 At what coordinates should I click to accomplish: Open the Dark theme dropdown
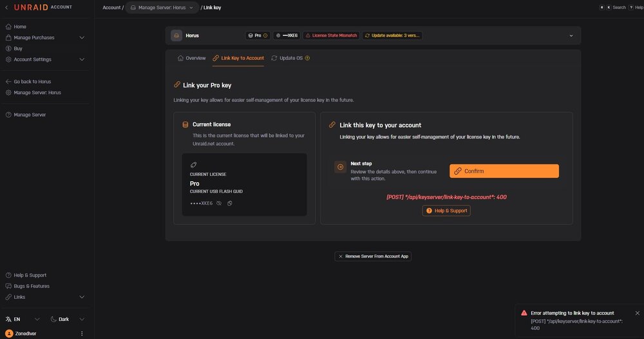click(x=67, y=319)
